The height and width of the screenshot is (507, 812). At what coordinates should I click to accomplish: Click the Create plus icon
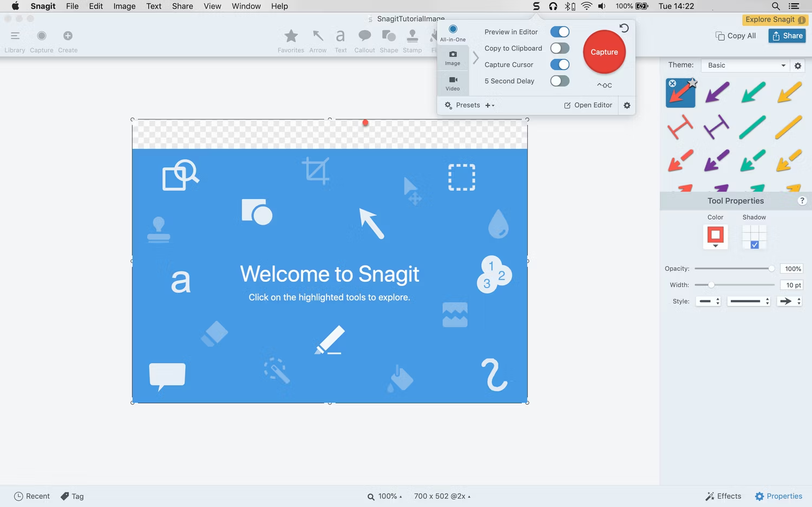pos(68,36)
